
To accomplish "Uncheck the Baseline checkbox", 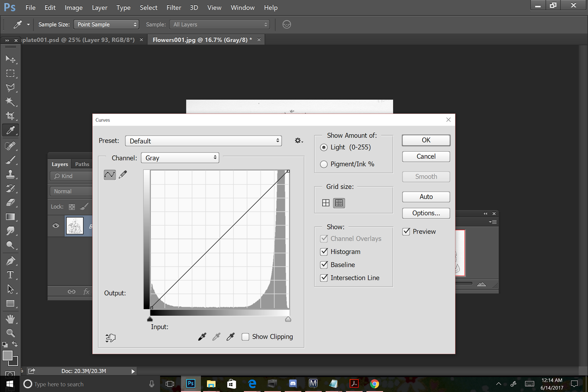I will coord(324,265).
